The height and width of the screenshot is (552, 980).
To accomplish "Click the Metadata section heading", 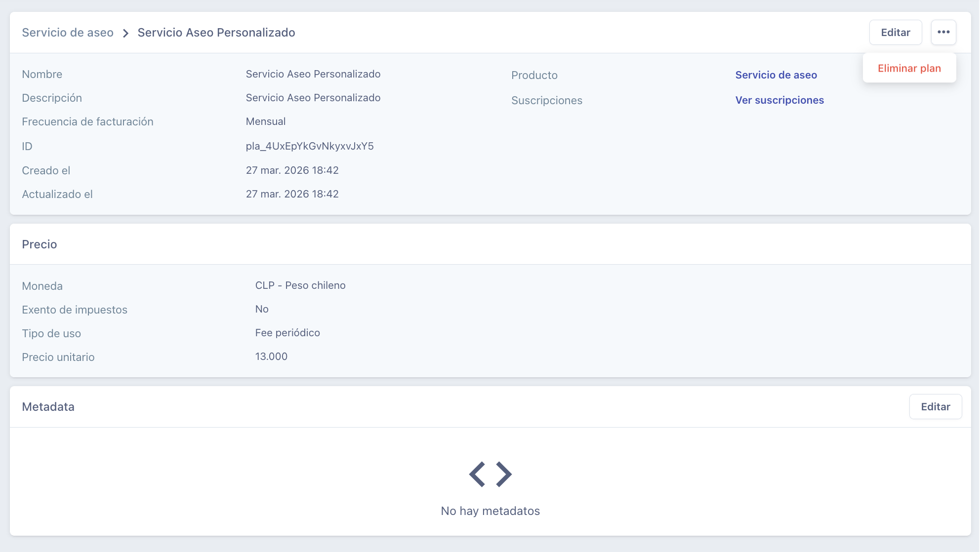I will tap(48, 407).
